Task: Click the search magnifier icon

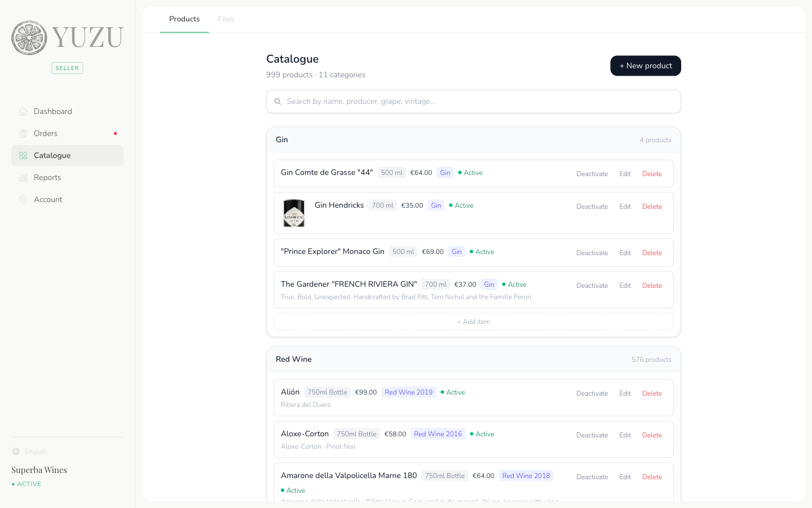Action: pos(277,102)
